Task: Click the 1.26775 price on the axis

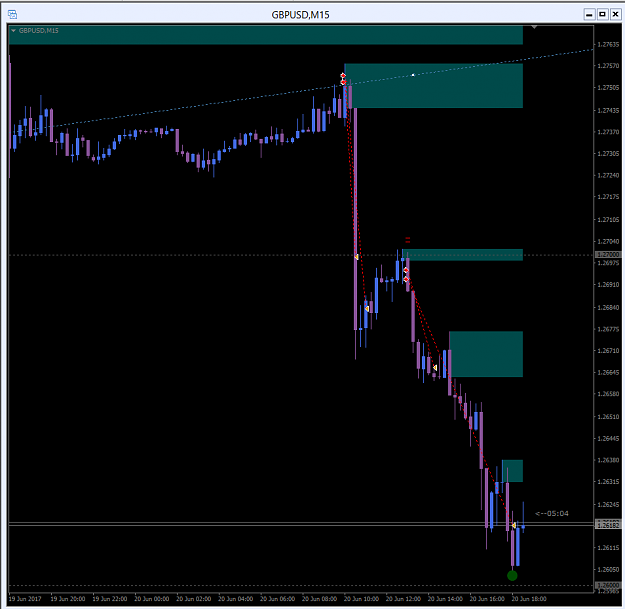Action: pyautogui.click(x=608, y=329)
